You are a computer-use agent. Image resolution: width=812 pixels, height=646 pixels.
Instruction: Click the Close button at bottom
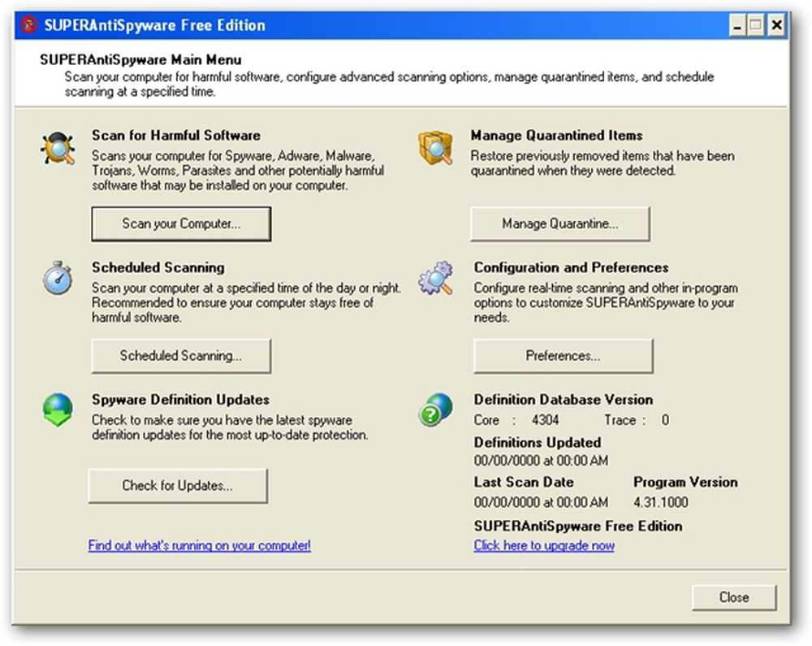(734, 597)
